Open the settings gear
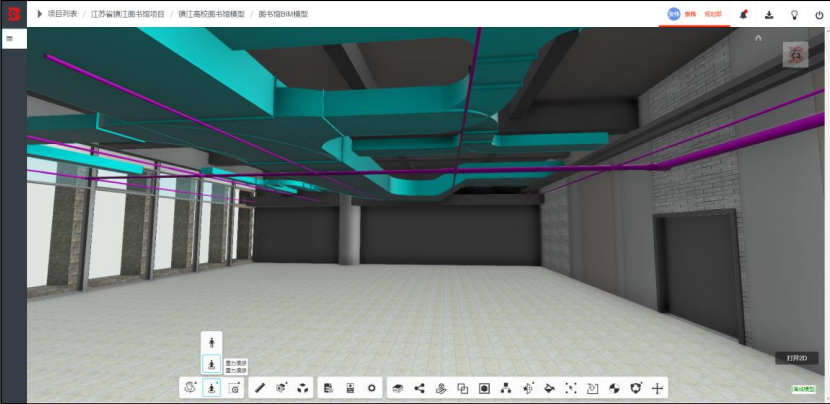This screenshot has width=830, height=404. tap(372, 388)
